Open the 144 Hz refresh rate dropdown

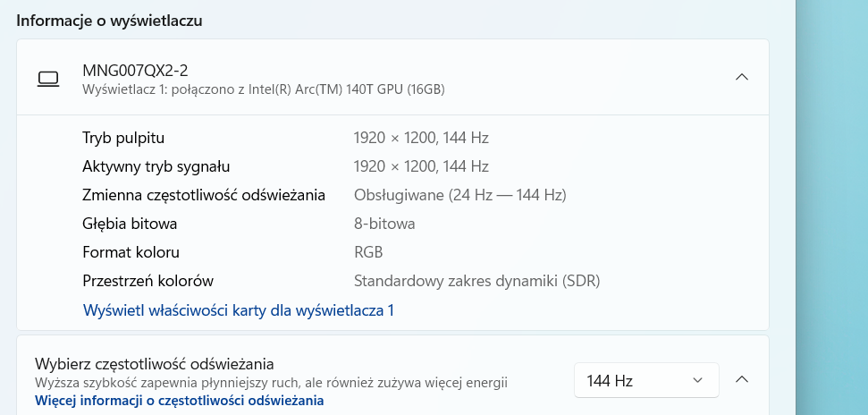(x=645, y=381)
